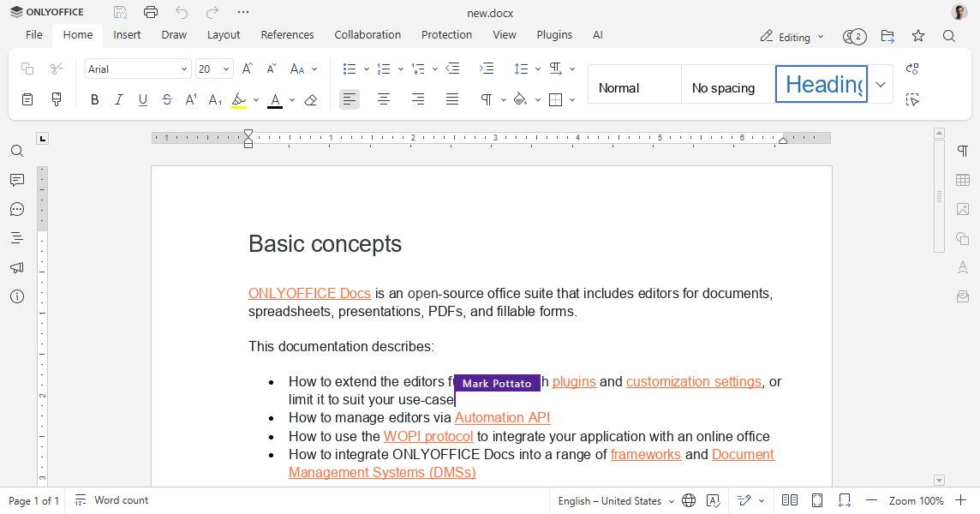Justify paragraph text
Viewport: 980px width, 514px height.
click(452, 99)
